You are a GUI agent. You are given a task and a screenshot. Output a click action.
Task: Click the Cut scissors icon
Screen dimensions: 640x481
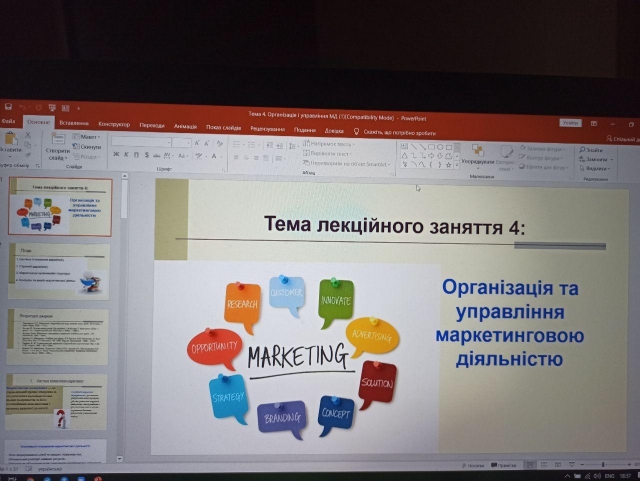[x=28, y=135]
